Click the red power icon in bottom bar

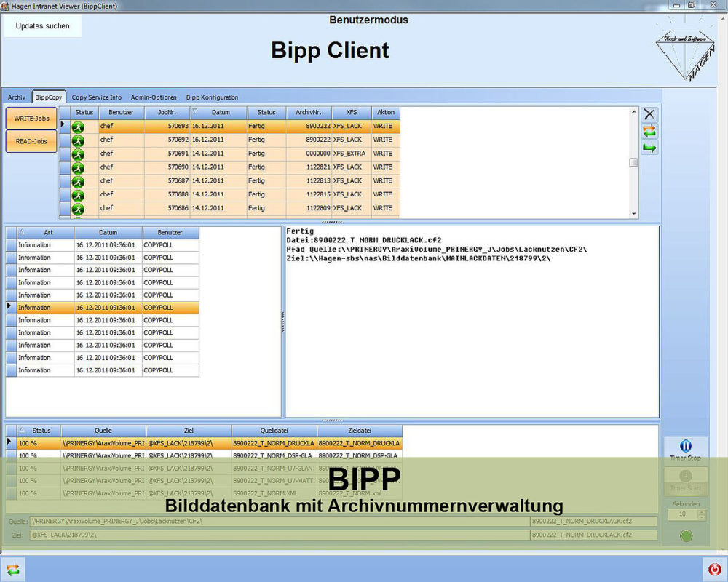click(x=715, y=568)
